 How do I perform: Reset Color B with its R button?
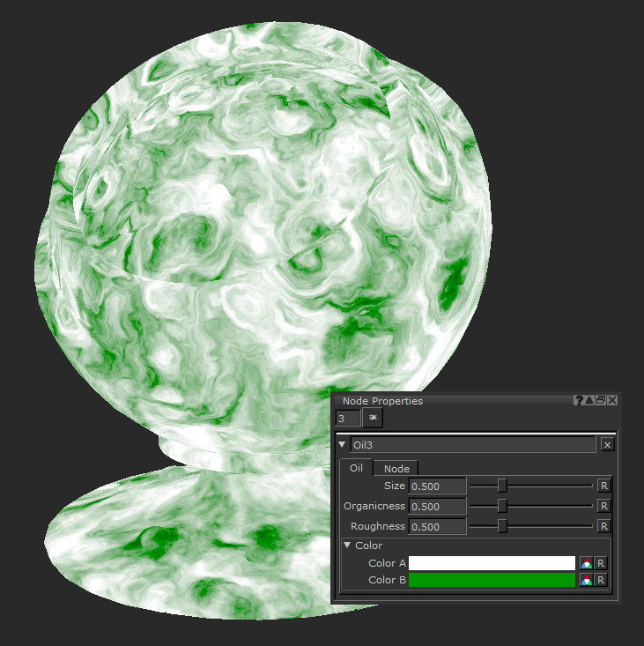(x=601, y=580)
